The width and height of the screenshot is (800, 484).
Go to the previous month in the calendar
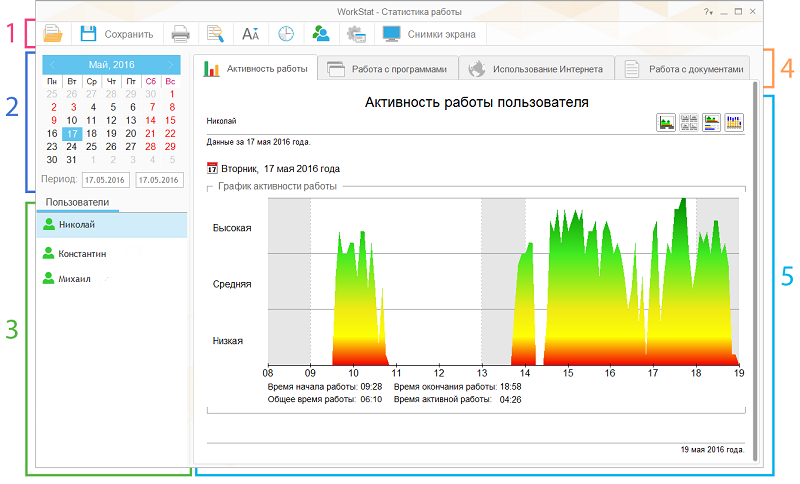[52, 65]
